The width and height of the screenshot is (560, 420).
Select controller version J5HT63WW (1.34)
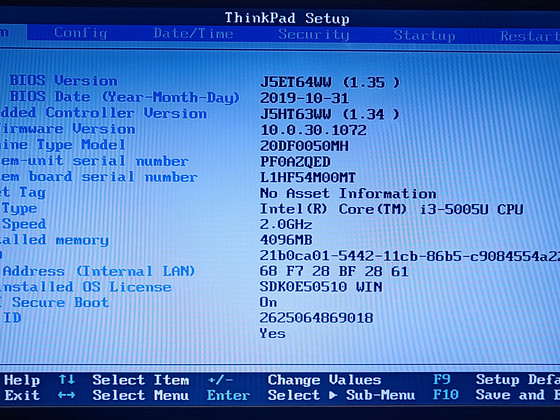(x=330, y=114)
